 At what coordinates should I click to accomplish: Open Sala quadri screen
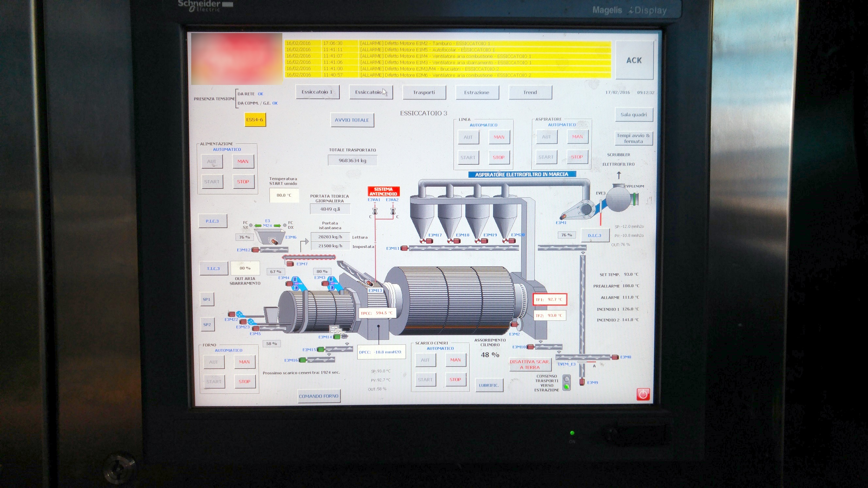(634, 115)
